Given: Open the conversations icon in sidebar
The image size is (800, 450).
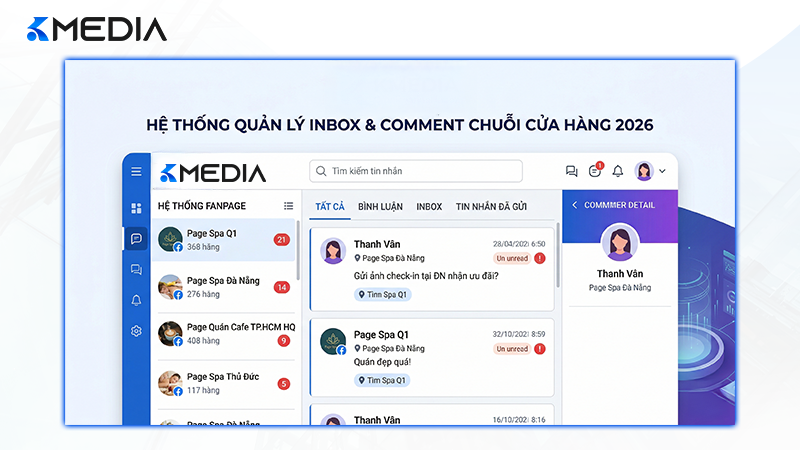Looking at the screenshot, I should click(x=136, y=269).
